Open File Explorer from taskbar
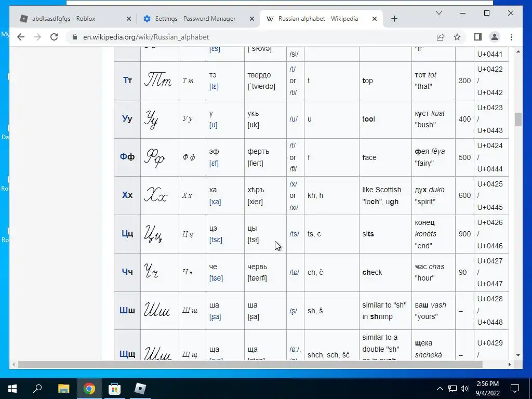The image size is (532, 399). click(63, 389)
